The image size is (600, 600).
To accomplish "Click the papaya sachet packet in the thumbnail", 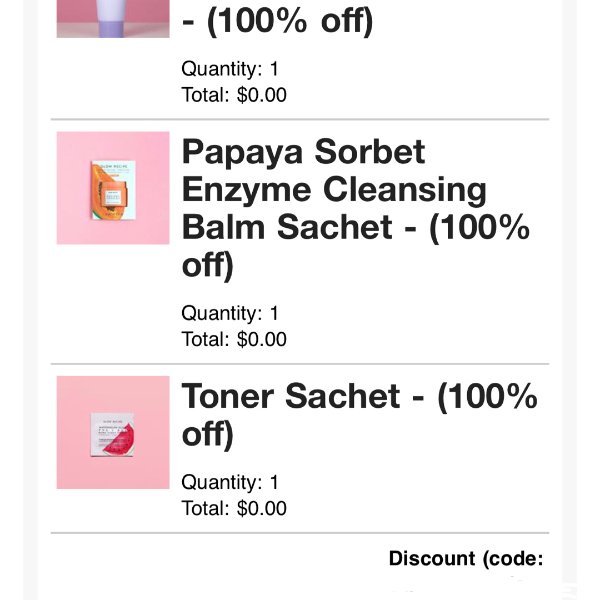I will tap(113, 190).
